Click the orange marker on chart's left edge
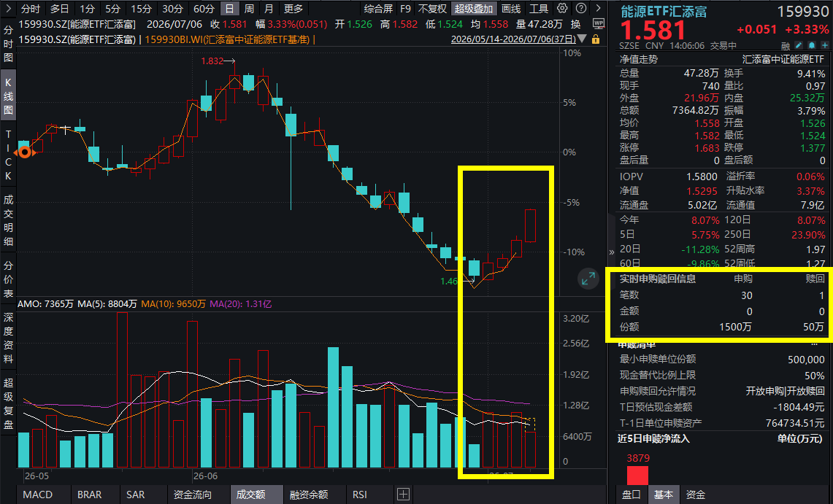 click(24, 152)
